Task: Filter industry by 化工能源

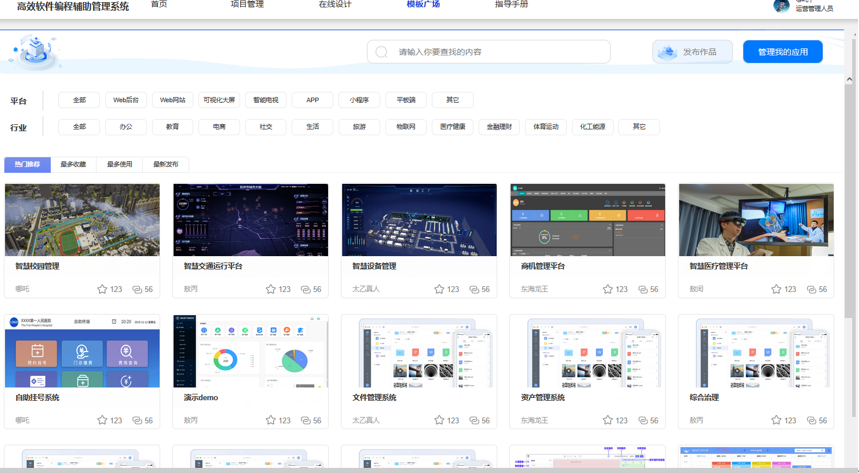Action: (x=592, y=127)
